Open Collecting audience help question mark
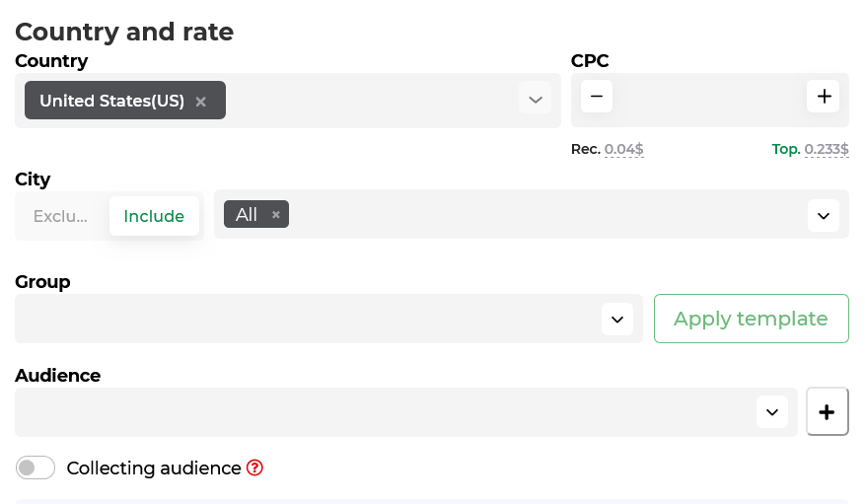This screenshot has height=504, width=865. point(254,468)
